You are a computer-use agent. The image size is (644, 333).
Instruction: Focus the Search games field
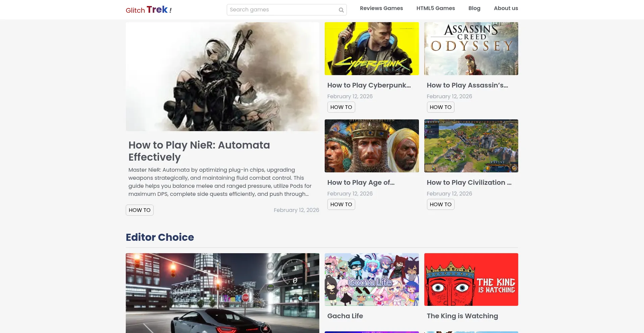[286, 10]
